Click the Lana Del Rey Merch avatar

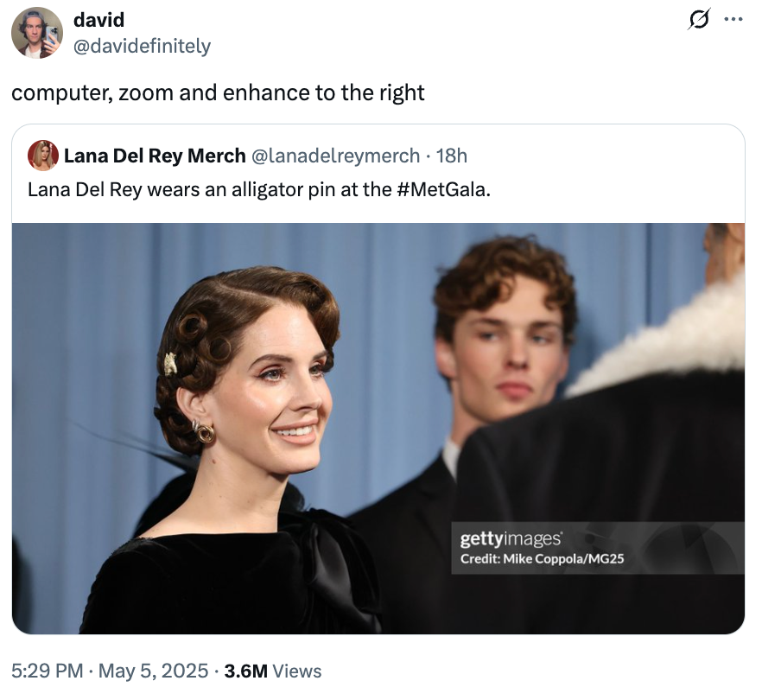coord(43,156)
